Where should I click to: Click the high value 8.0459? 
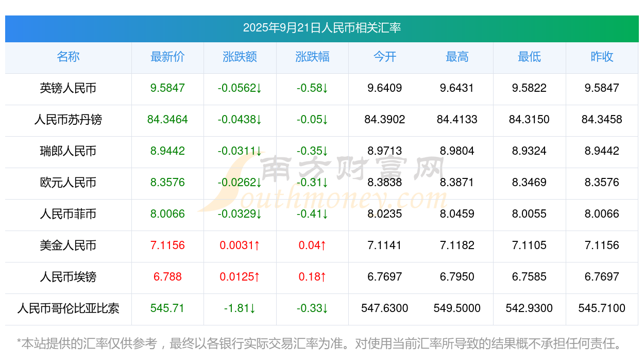pos(457,214)
